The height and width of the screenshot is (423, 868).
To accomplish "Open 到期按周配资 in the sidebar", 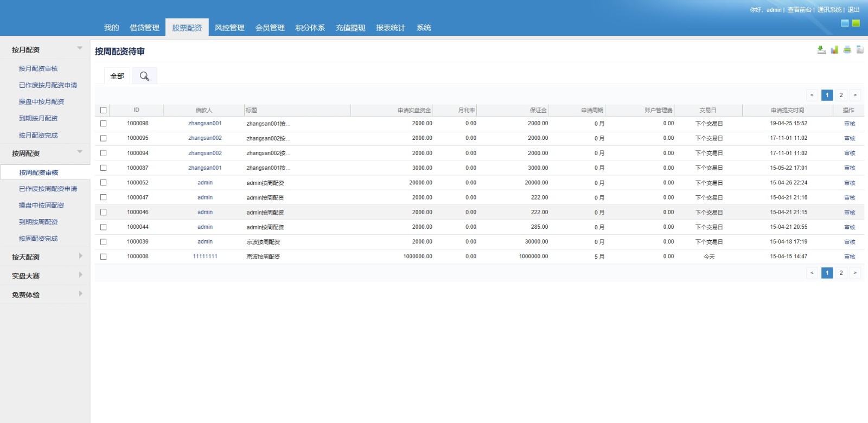I will [x=39, y=222].
